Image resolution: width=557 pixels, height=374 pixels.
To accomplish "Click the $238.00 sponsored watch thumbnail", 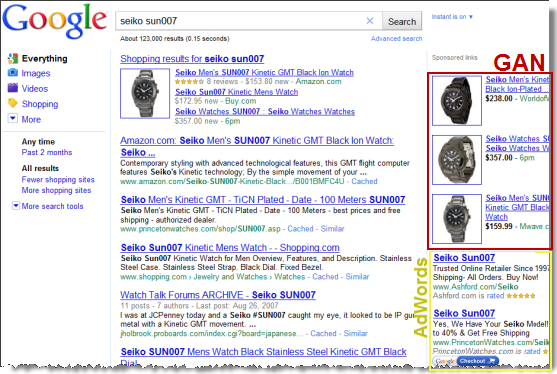I will pyautogui.click(x=457, y=101).
